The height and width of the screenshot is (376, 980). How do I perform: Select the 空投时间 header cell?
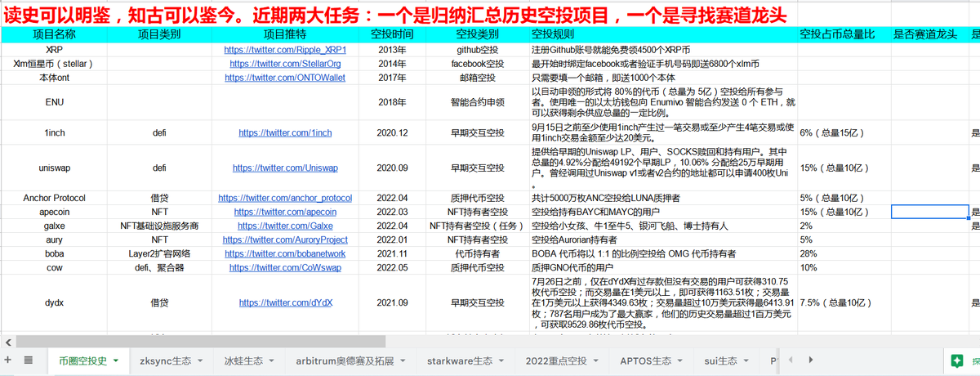[392, 34]
